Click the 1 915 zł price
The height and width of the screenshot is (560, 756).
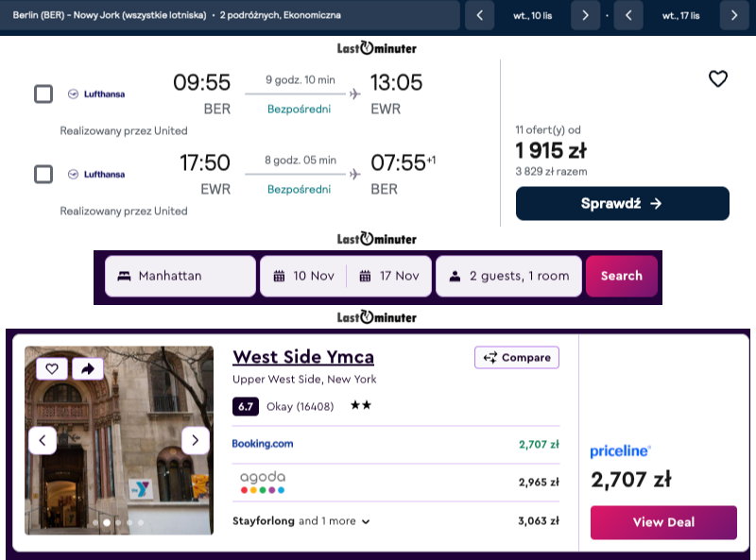click(x=551, y=150)
